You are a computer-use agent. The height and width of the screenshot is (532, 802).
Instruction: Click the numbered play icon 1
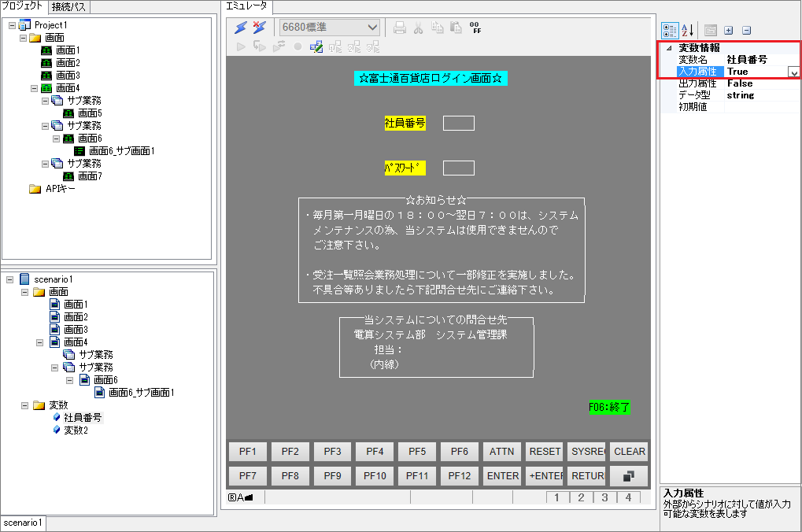pyautogui.click(x=335, y=47)
